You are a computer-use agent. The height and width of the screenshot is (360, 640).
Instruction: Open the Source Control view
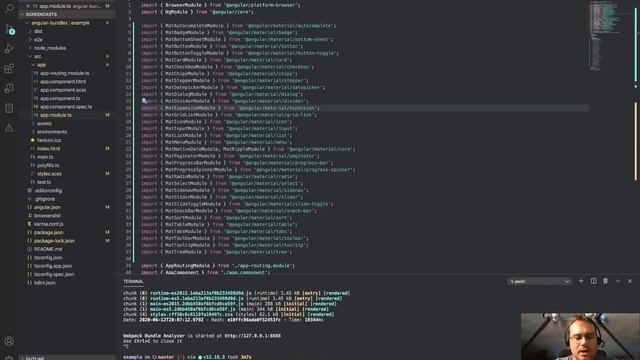tap(9, 29)
